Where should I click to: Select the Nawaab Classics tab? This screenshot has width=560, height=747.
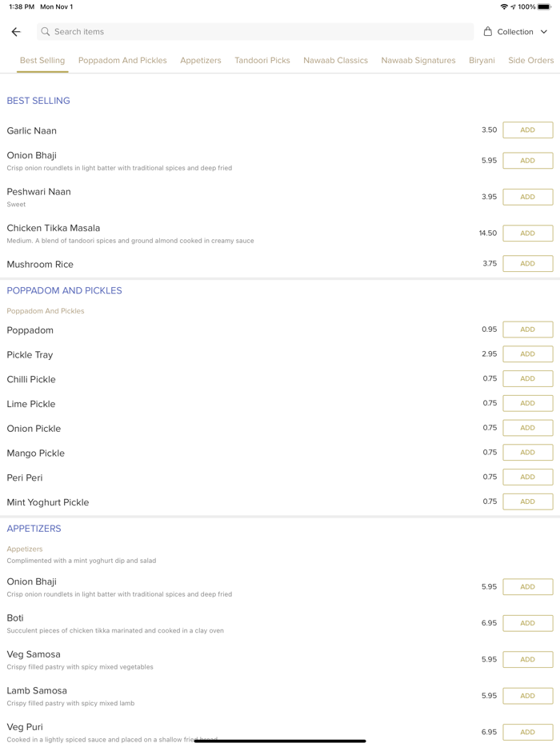pyautogui.click(x=335, y=61)
